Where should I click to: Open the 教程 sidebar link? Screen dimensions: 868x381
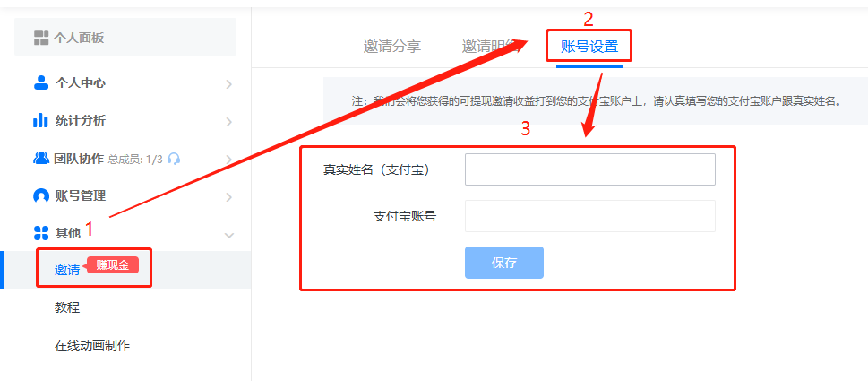pyautogui.click(x=67, y=307)
